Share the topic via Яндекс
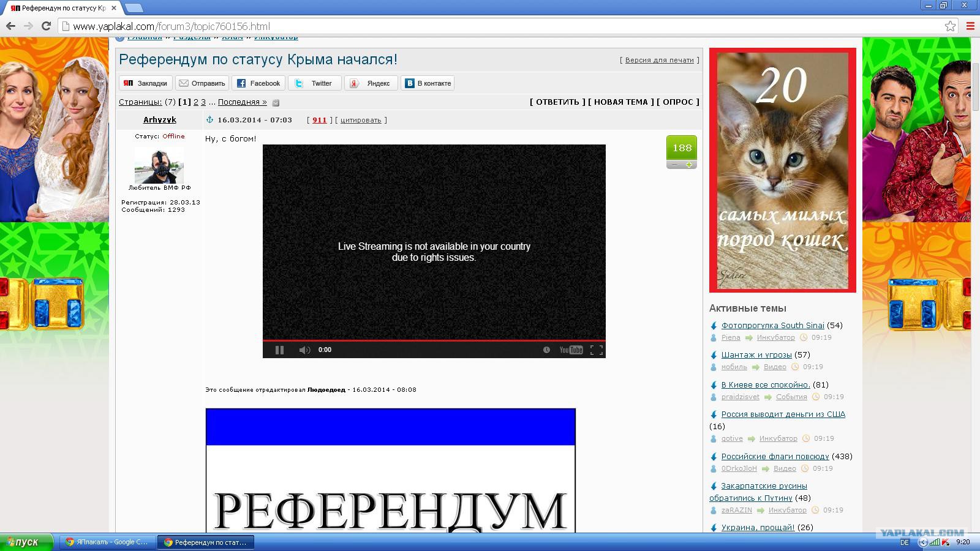This screenshot has width=980, height=551. 371,83
